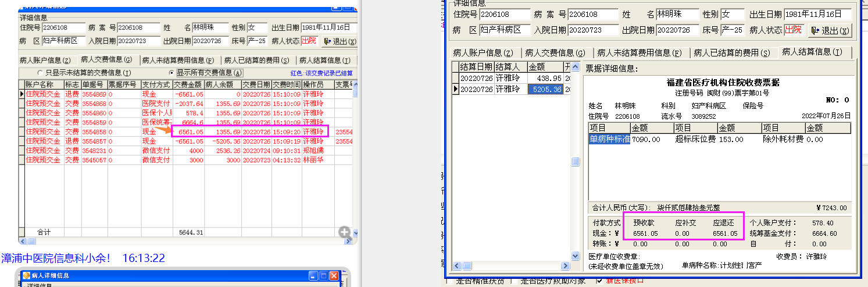Click operator 林丽华 in row 3545057
Image resolution: width=868 pixels, height=287 pixels.
pyautogui.click(x=317, y=160)
